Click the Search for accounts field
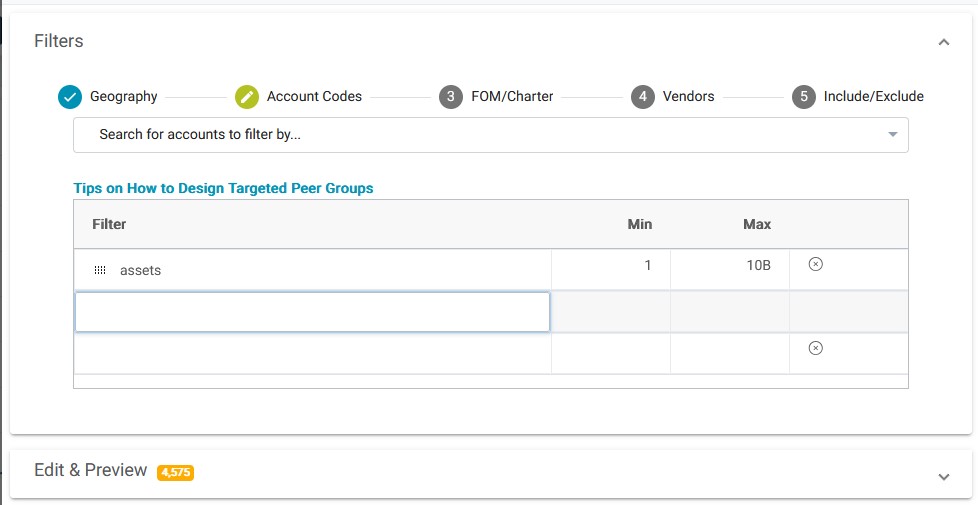This screenshot has height=505, width=978. [x=480, y=135]
